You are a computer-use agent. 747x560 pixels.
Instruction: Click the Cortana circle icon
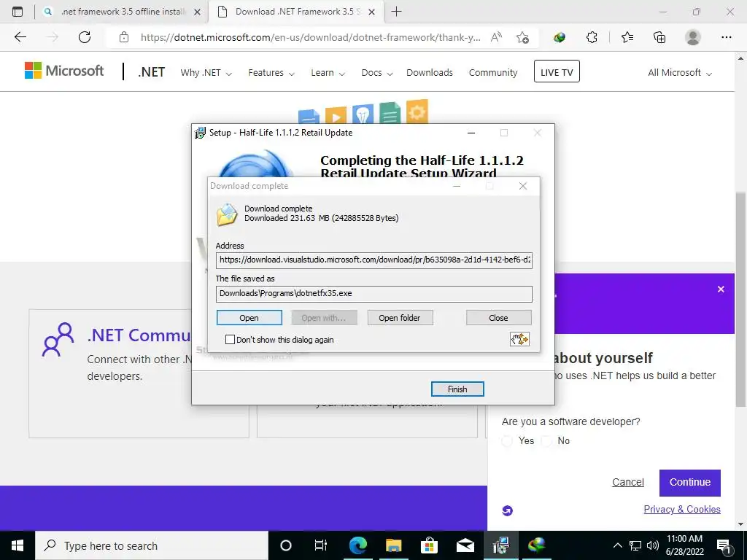click(x=286, y=545)
